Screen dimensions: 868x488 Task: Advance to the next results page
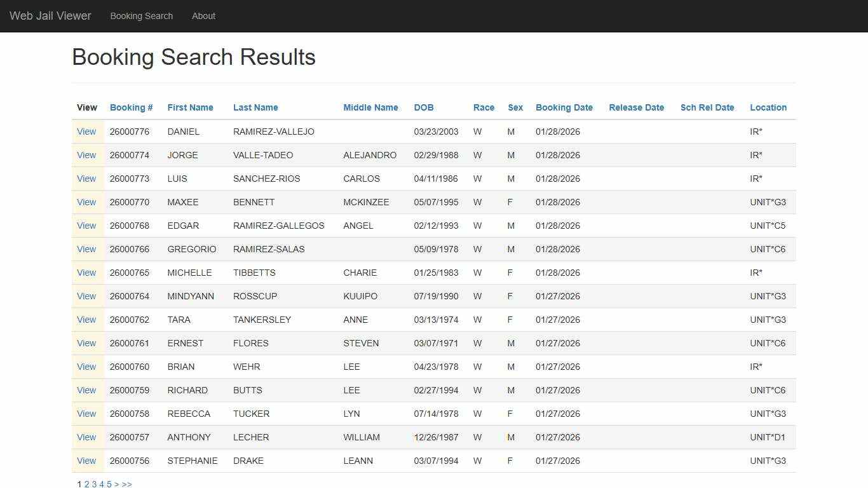pyautogui.click(x=117, y=484)
